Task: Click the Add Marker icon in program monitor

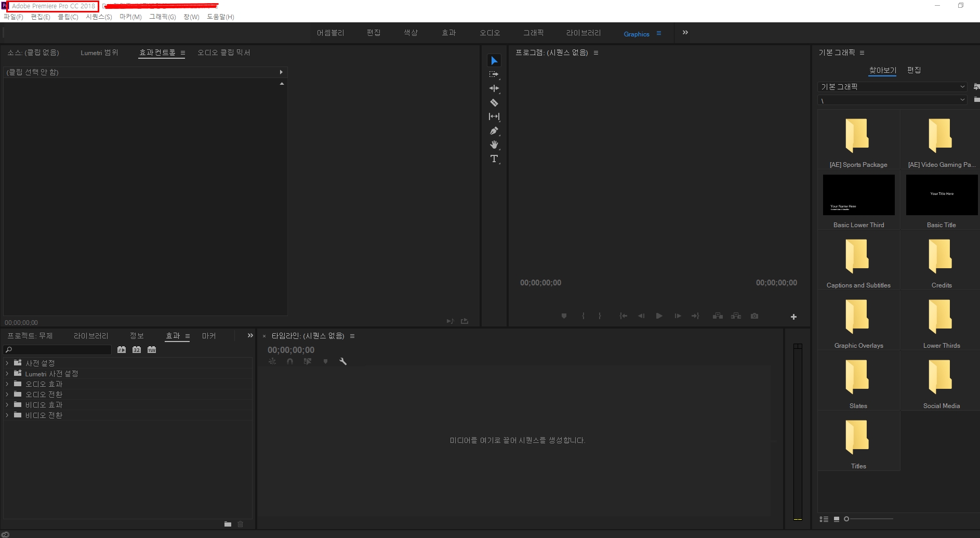Action: click(564, 316)
